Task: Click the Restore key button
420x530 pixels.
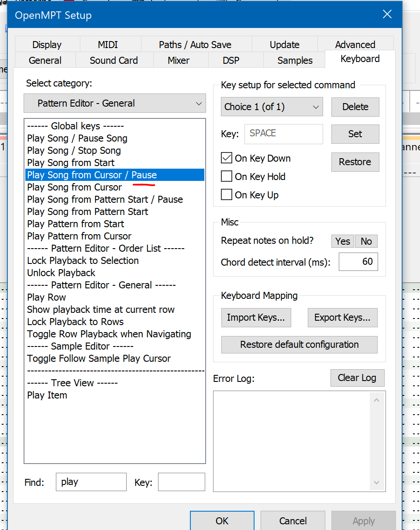Action: tap(355, 162)
